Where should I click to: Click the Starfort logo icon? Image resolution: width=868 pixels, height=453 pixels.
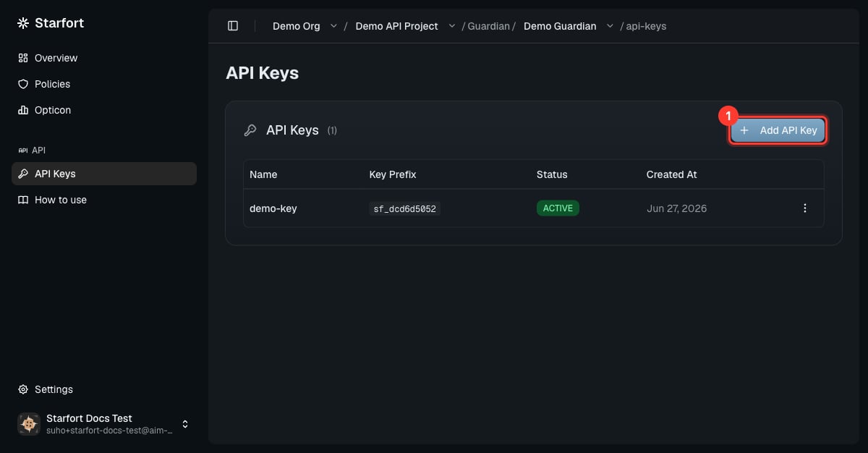(x=23, y=23)
